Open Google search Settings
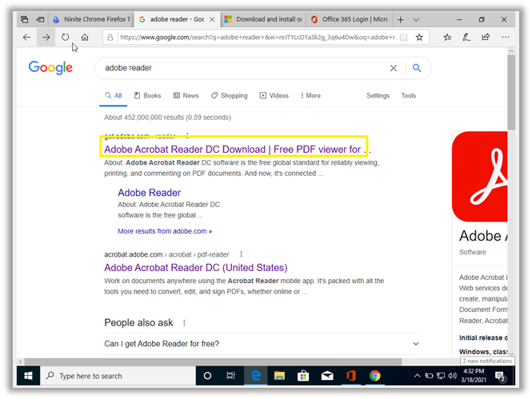The height and width of the screenshot is (399, 532). 378,96
